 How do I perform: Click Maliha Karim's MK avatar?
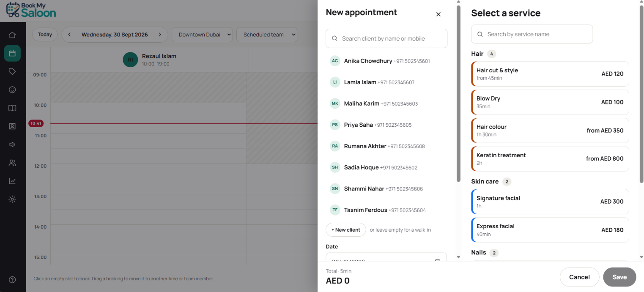[335, 104]
